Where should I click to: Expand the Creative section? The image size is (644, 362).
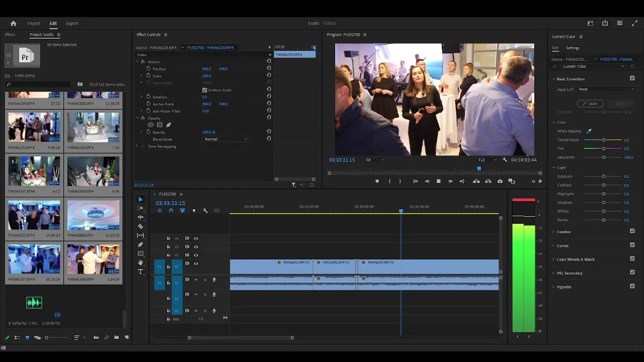point(553,232)
